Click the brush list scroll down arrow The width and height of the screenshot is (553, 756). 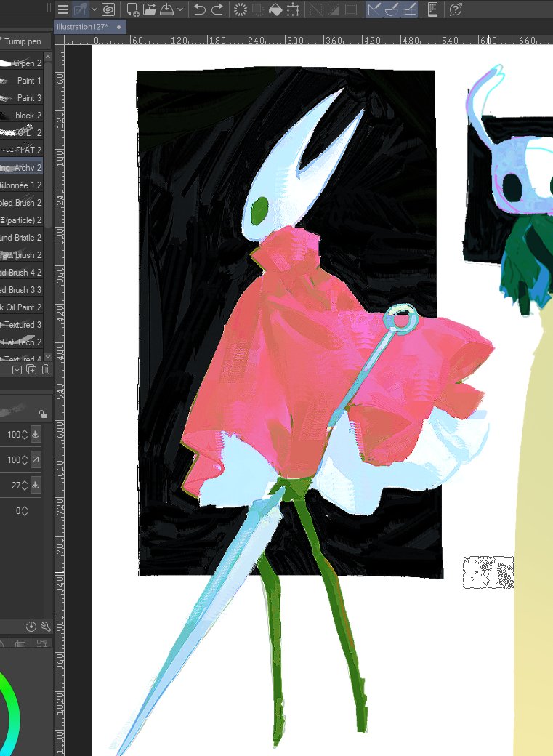tap(48, 357)
